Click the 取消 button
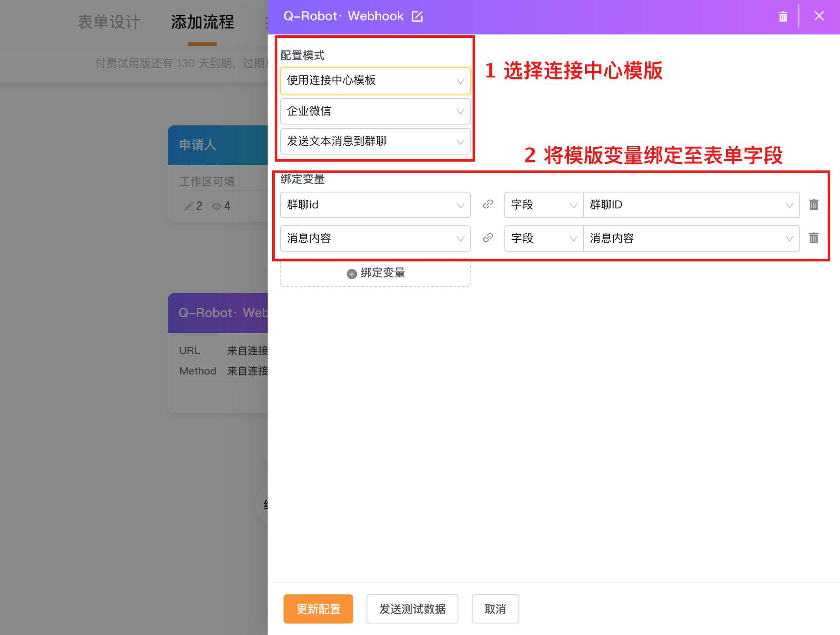The height and width of the screenshot is (635, 840). pos(496,609)
